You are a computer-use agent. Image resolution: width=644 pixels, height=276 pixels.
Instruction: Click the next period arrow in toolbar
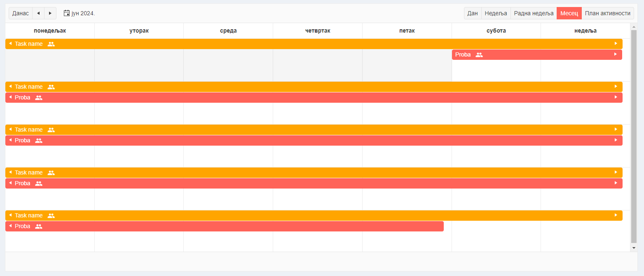pos(50,13)
